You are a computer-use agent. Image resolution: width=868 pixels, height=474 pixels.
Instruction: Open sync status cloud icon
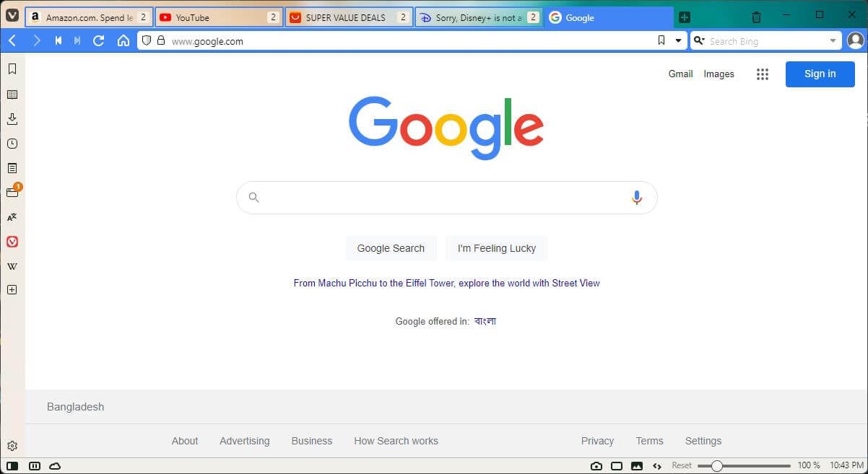click(55, 466)
